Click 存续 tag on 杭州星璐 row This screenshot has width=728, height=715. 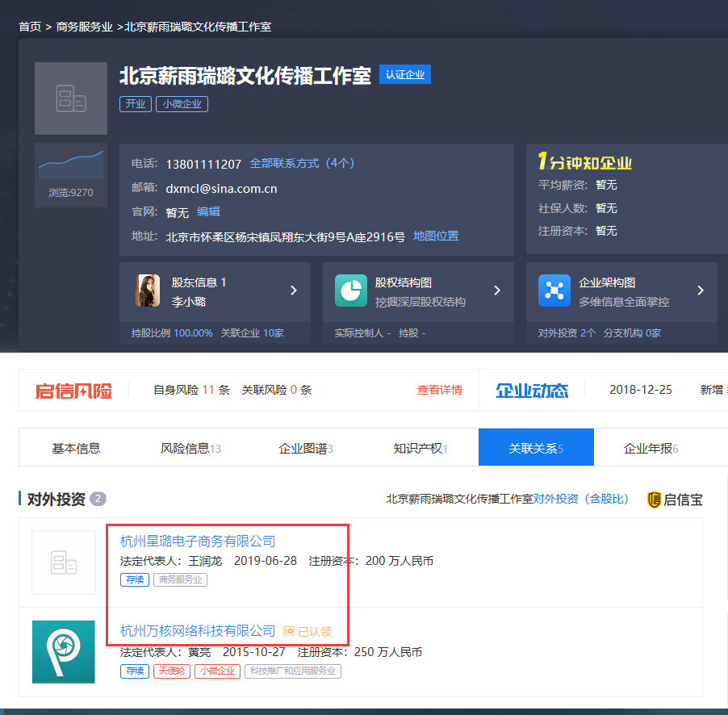[135, 580]
